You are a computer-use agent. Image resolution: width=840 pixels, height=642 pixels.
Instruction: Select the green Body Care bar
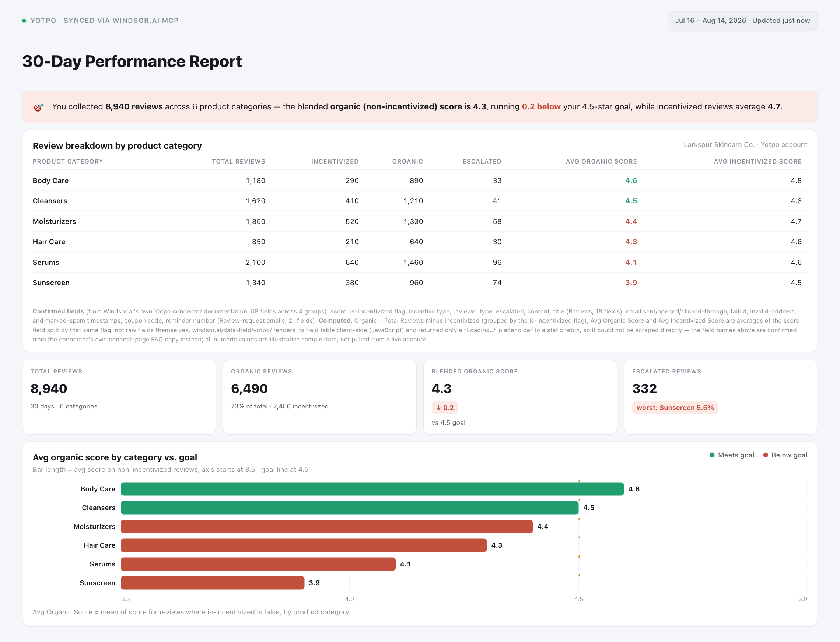tap(372, 489)
